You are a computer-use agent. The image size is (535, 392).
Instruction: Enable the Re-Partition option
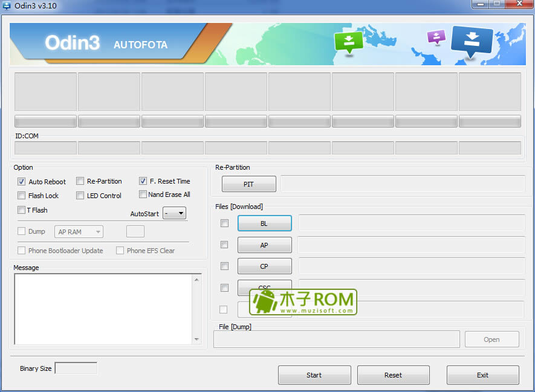[80, 181]
